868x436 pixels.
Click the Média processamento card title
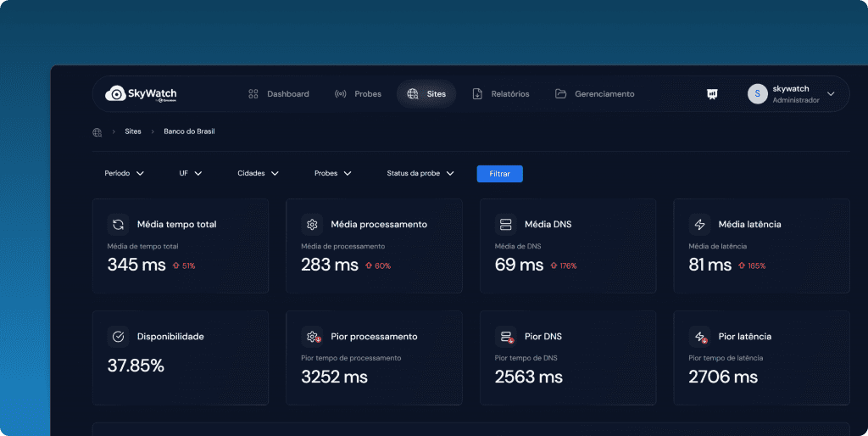click(379, 225)
